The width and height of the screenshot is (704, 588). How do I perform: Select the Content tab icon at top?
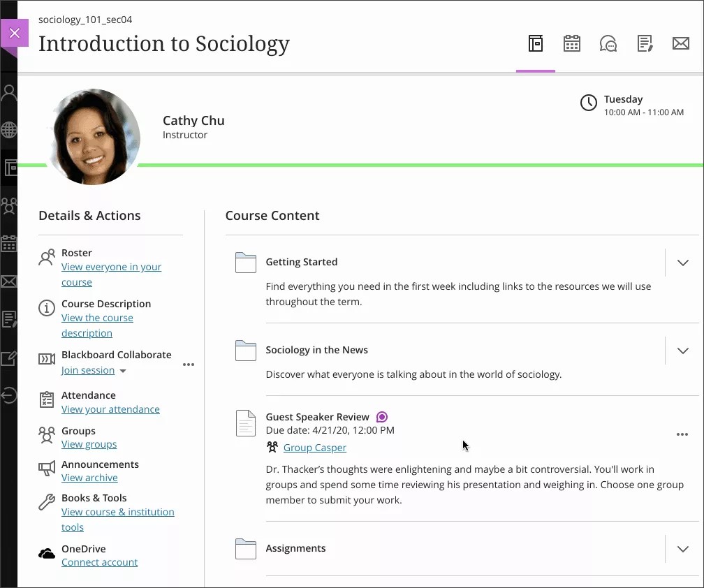click(x=536, y=43)
